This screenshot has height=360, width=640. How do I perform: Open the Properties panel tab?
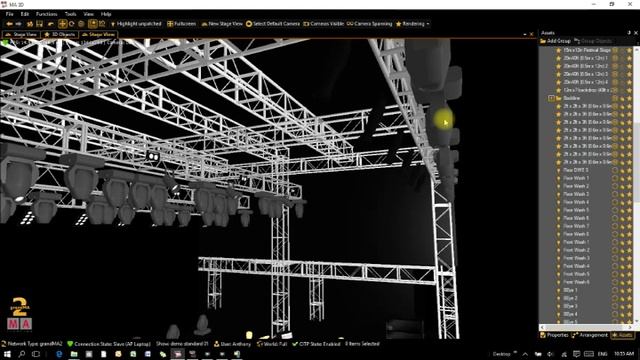(554, 335)
